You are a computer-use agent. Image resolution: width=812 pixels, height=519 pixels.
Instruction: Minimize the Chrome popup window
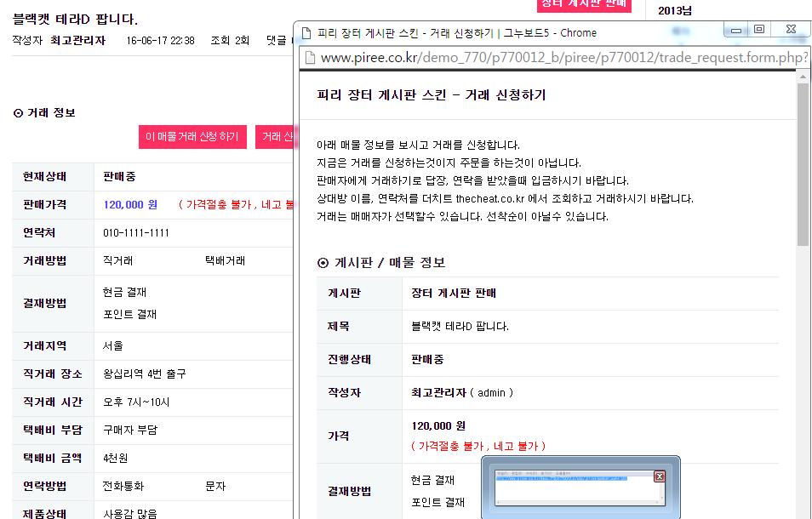736,31
